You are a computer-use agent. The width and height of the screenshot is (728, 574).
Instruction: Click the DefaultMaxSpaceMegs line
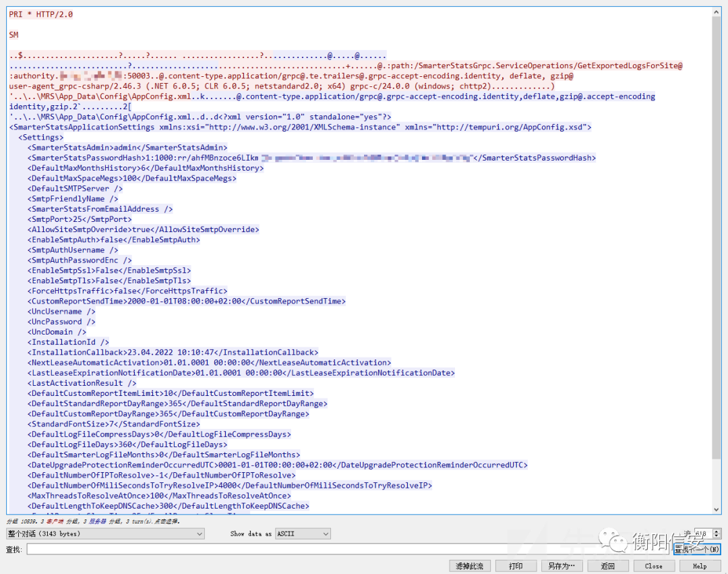tap(132, 178)
